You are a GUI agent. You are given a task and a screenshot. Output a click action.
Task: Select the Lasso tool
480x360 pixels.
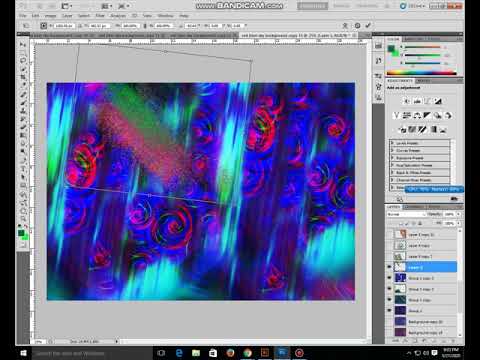(x=23, y=60)
